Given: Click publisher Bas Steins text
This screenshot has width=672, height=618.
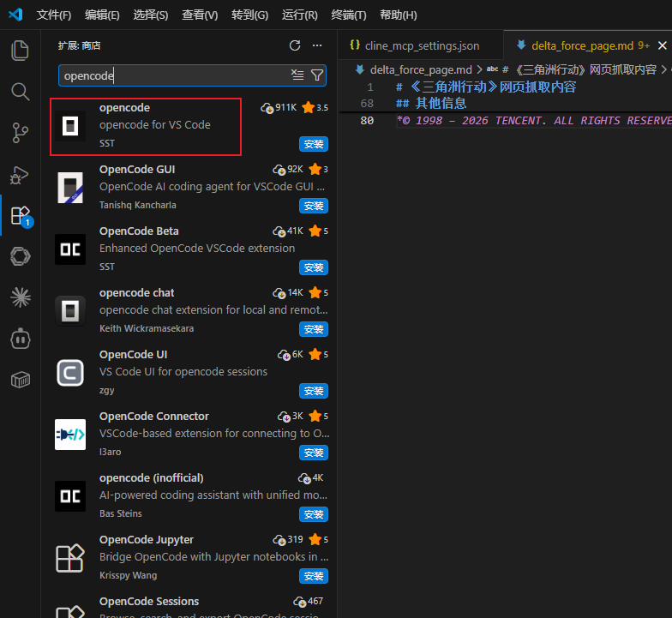Looking at the screenshot, I should (120, 513).
